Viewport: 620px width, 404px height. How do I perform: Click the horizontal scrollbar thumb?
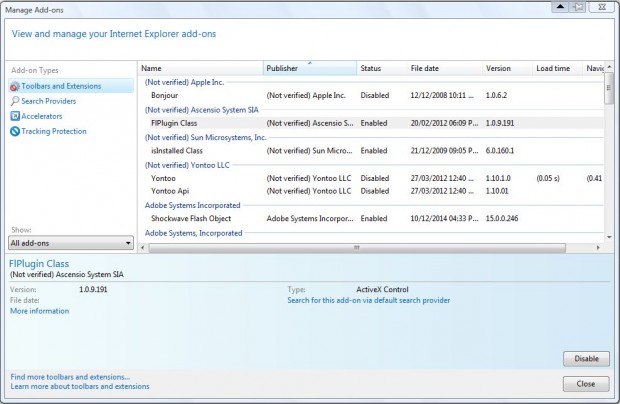357,247
